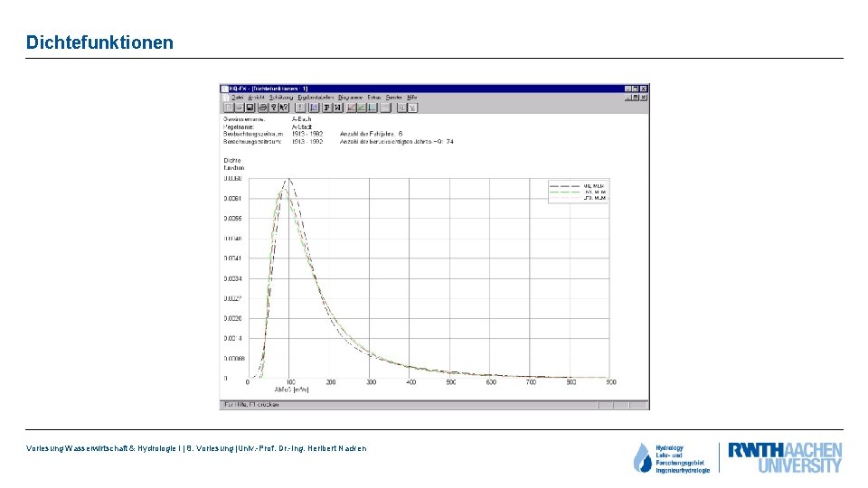Screen dimensions: 868x488
Task: Click the status bar text Für Hilfe, F1 drücken
Action: tap(251, 405)
